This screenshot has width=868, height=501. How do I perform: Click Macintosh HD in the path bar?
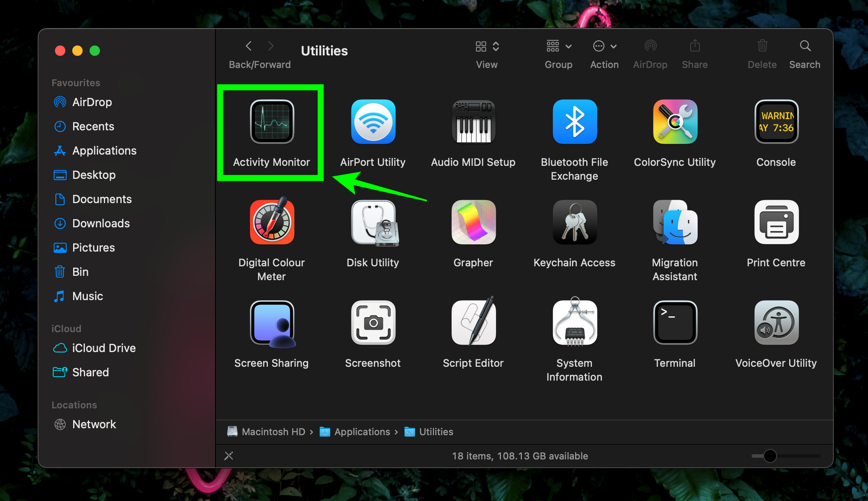pyautogui.click(x=266, y=432)
